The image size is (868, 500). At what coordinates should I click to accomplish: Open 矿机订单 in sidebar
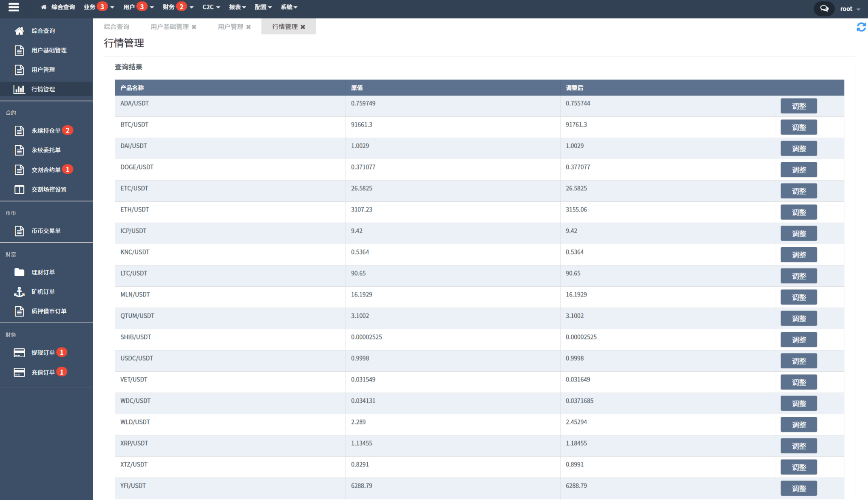(x=43, y=291)
